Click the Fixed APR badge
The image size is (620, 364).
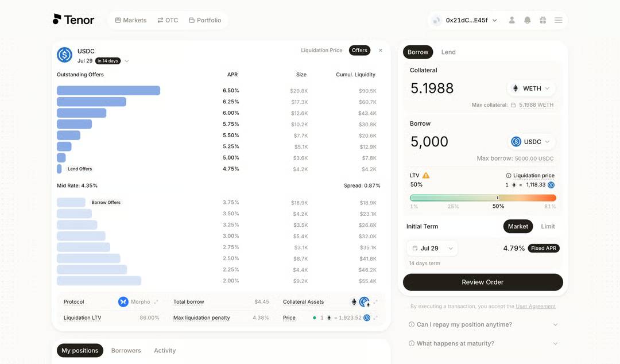point(544,248)
